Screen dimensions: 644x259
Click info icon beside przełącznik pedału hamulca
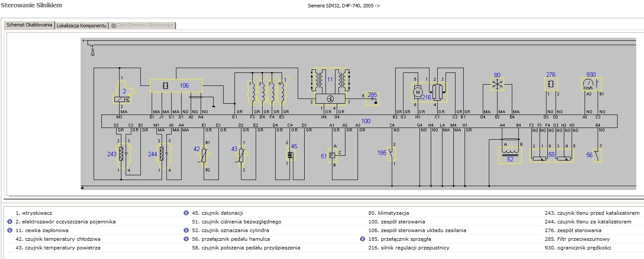[x=186, y=239]
